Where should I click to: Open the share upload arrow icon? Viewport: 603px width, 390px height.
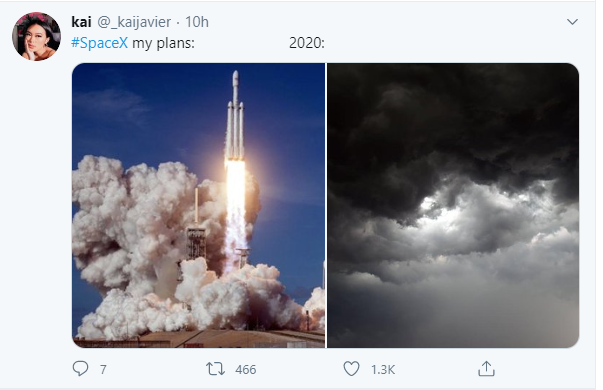pos(486,368)
